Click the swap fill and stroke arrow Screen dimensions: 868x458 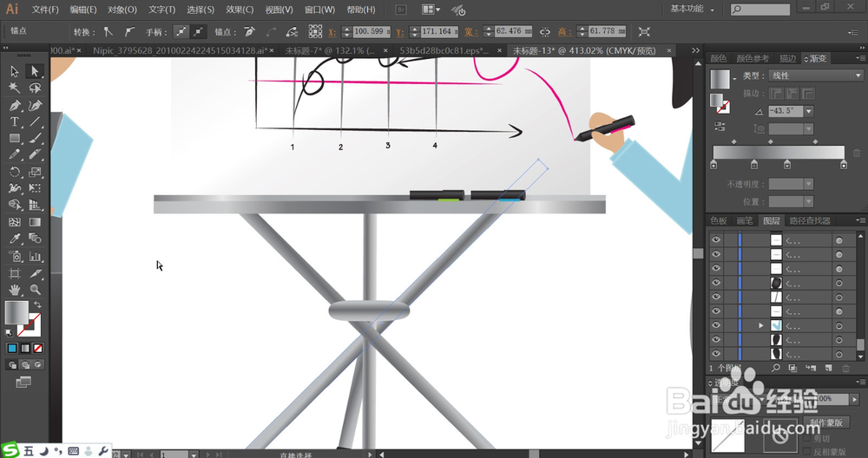click(37, 304)
